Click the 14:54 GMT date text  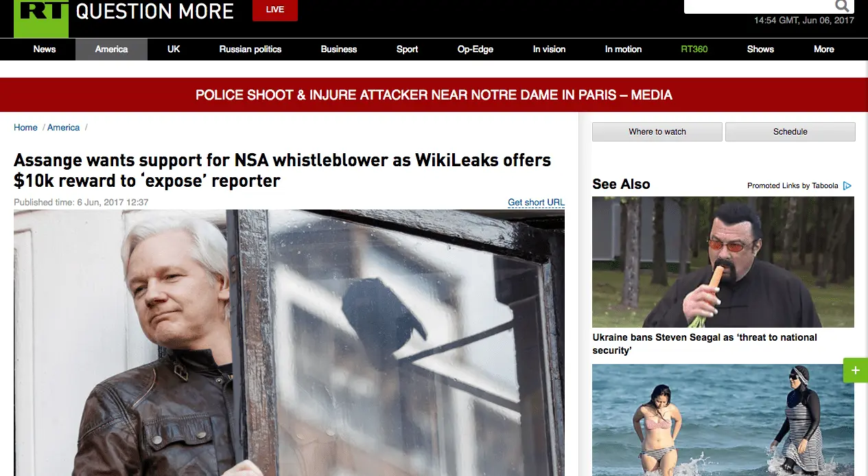point(804,21)
